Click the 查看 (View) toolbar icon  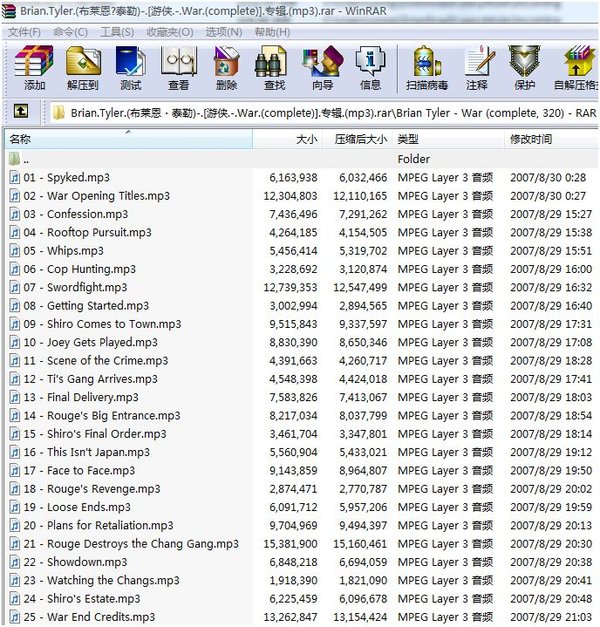pos(178,61)
